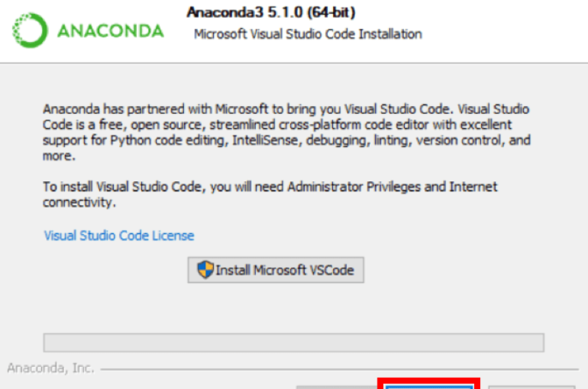The image size is (588, 389).
Task: Click the paragraph about Anaconda partnering with Microsoft
Action: (286, 133)
